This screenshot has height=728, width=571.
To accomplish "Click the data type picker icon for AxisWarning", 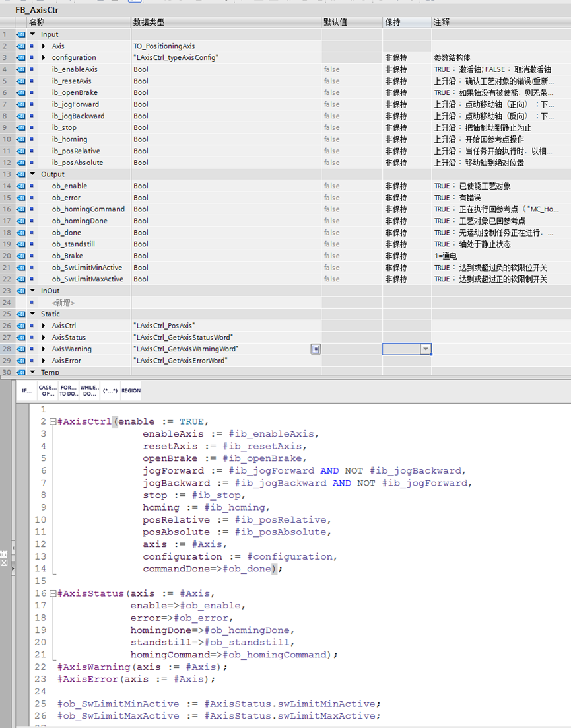I will [316, 349].
